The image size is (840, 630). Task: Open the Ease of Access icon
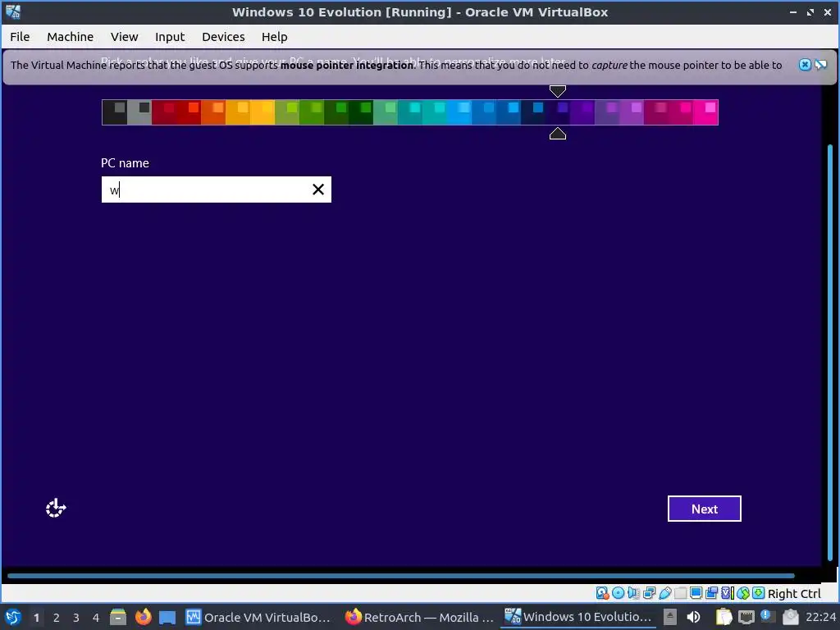click(x=56, y=508)
